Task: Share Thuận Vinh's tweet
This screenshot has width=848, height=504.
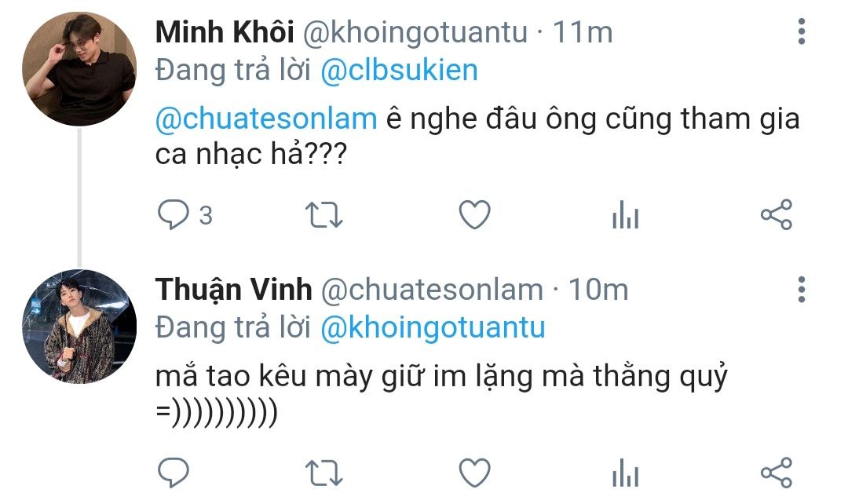Action: [777, 473]
